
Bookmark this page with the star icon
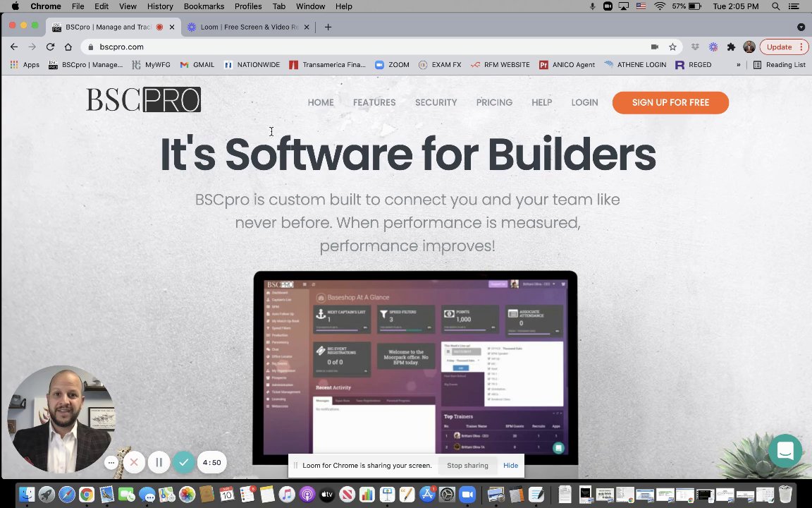(x=672, y=47)
